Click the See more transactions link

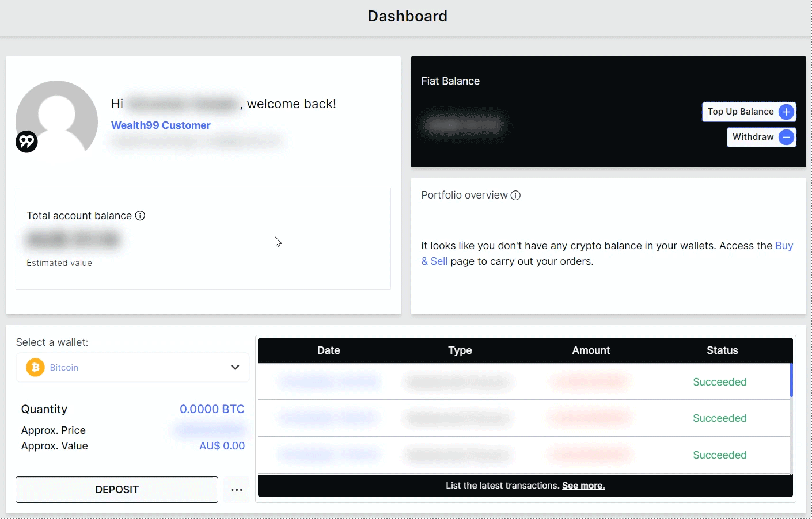tap(583, 486)
